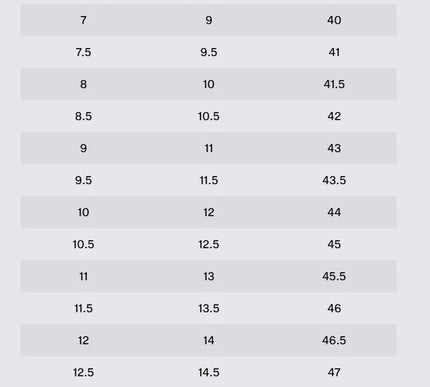Select the 10.5 cell in middle column
Image resolution: width=430 pixels, height=387 pixels.
(x=209, y=116)
